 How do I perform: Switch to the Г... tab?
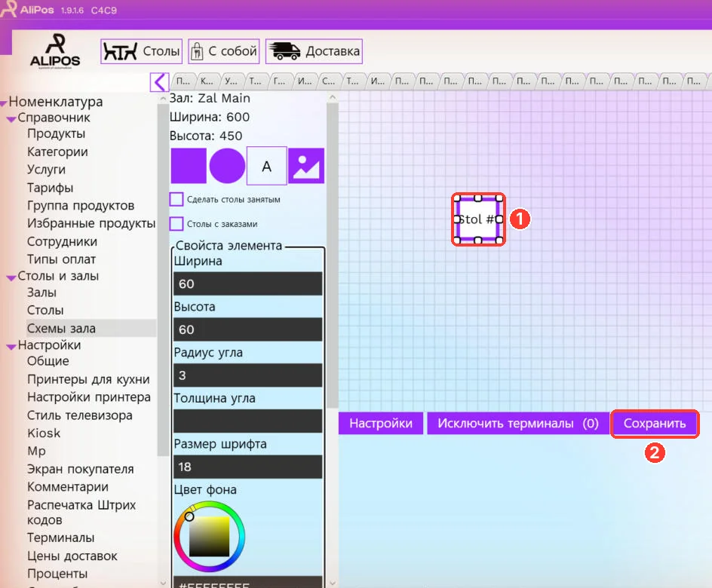279,81
